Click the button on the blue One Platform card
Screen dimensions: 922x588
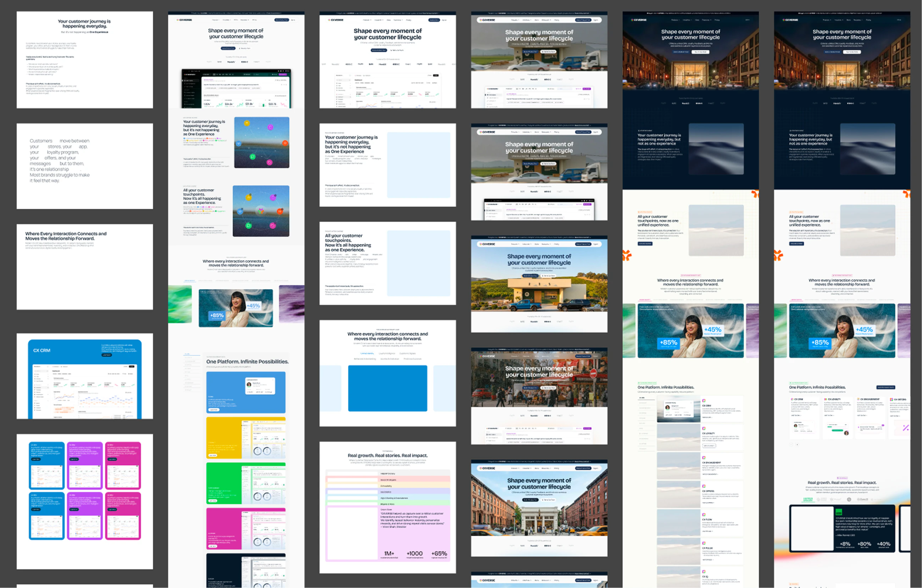point(213,410)
